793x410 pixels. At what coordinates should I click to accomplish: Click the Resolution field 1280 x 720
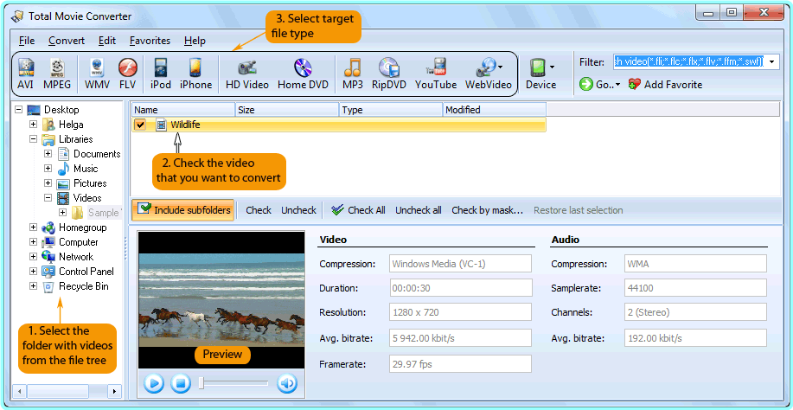tap(460, 312)
